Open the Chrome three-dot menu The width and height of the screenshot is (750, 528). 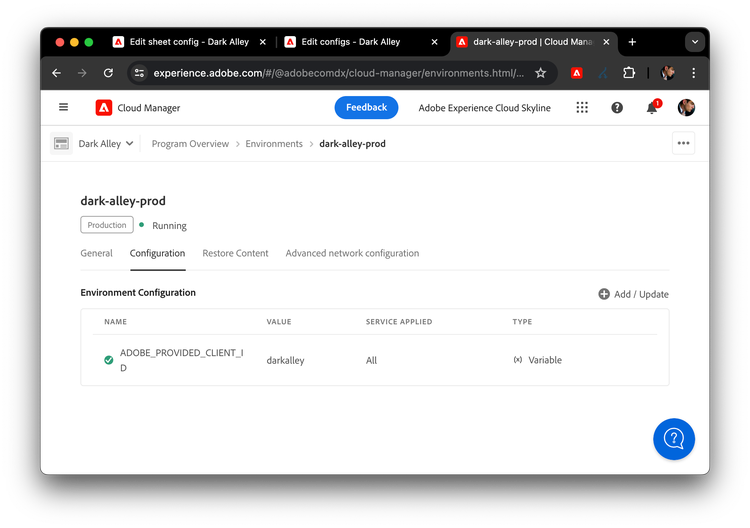coord(693,73)
